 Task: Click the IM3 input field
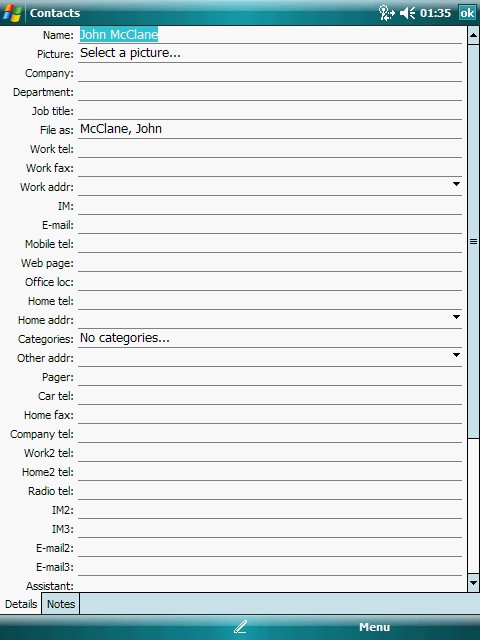tap(270, 528)
